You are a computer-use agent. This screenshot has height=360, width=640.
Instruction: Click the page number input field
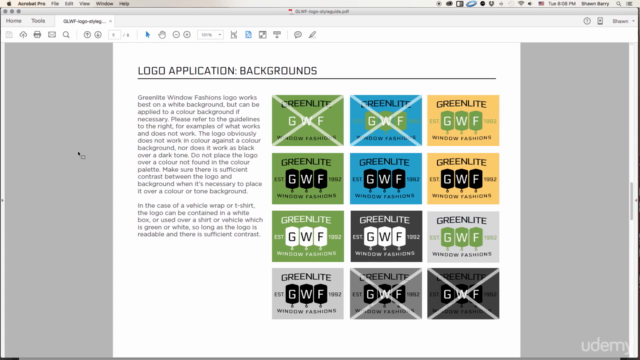point(114,35)
